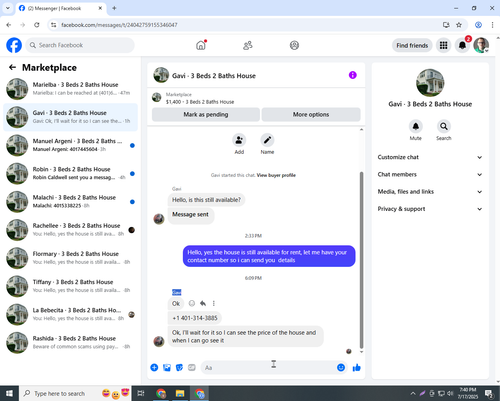Expand Chat members section
Screen dimensions: 500x401
tap(430, 174)
